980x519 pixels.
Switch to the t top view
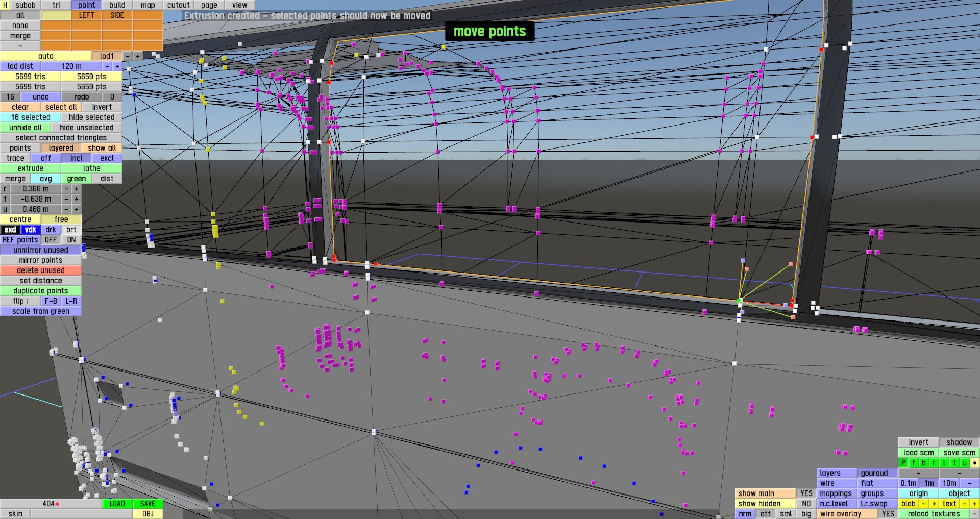954,463
